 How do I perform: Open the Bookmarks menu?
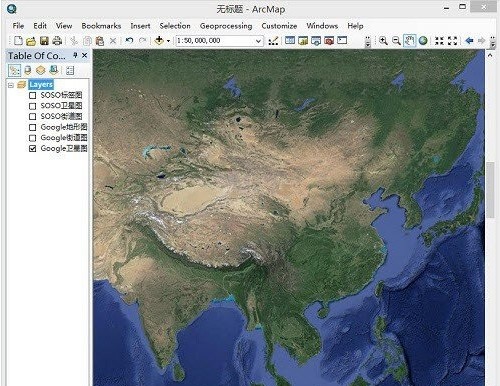pyautogui.click(x=101, y=26)
